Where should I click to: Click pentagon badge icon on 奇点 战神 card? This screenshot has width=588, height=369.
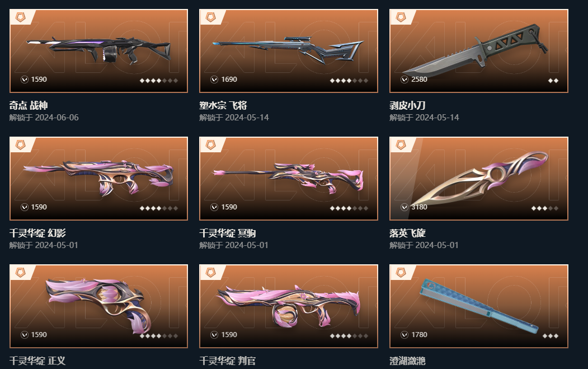(x=20, y=17)
